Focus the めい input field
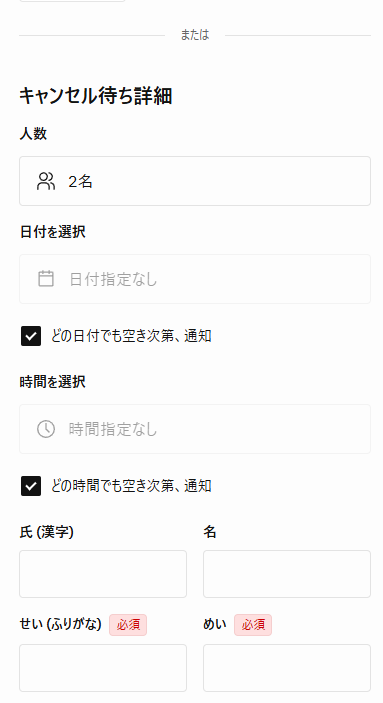Viewport: 383px width, 703px height. (x=287, y=668)
